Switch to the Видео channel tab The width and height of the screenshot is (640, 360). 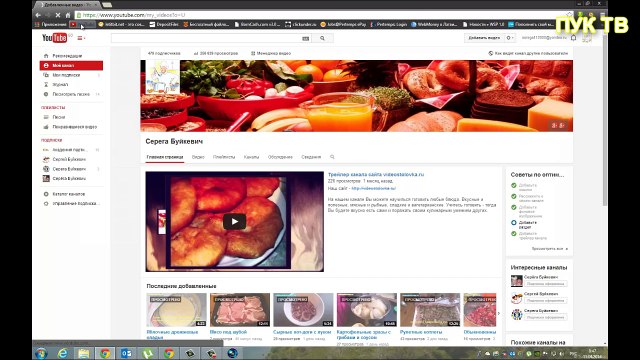click(x=198, y=157)
